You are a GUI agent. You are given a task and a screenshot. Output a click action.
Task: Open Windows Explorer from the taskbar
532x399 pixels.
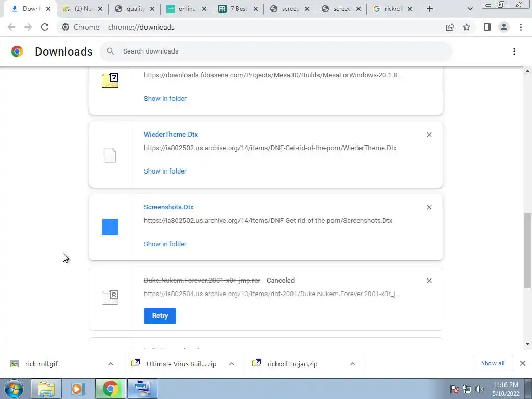46,389
